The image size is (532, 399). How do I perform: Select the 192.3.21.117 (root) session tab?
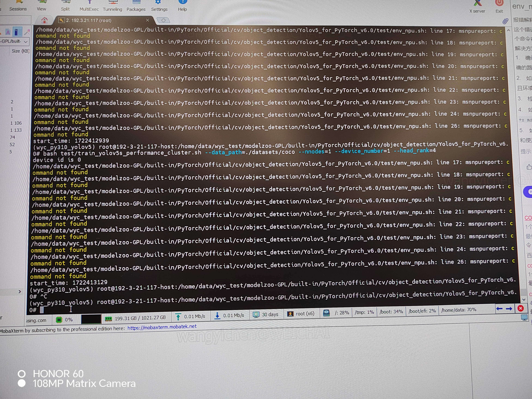point(88,20)
